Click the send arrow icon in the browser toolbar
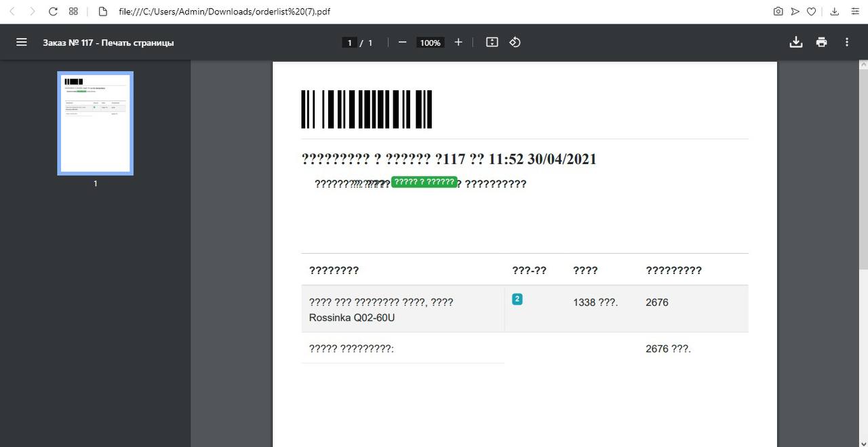Screen dimensions: 868x447 pyautogui.click(x=795, y=12)
